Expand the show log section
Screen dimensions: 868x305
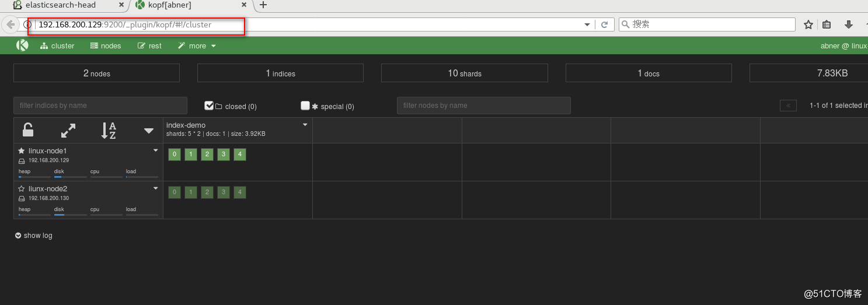tap(34, 236)
